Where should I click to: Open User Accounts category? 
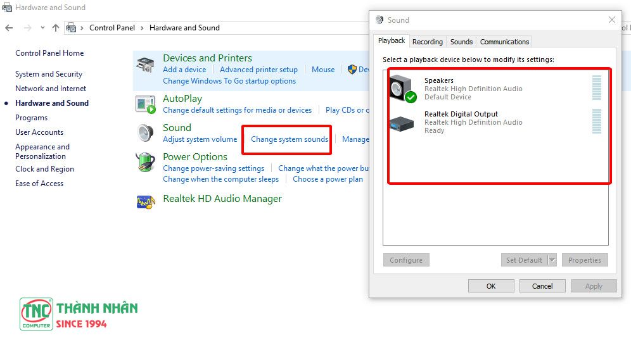click(x=39, y=132)
